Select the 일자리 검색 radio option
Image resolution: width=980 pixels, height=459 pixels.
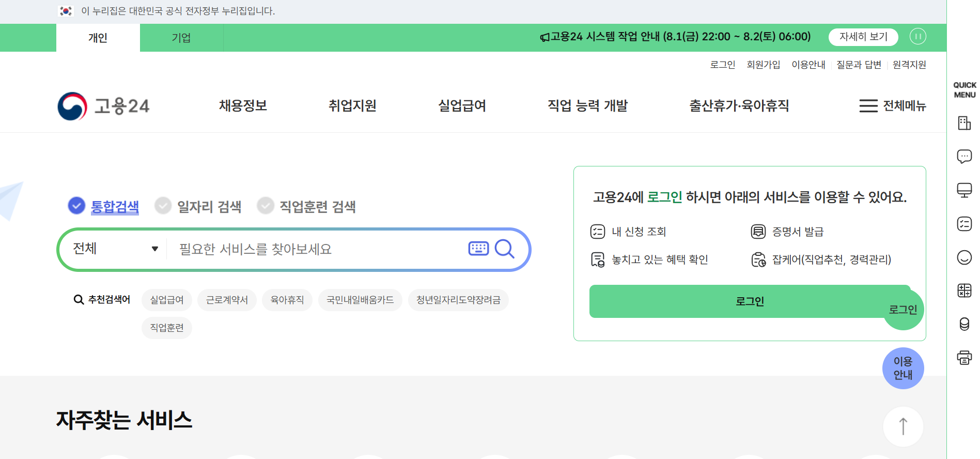tap(198, 206)
